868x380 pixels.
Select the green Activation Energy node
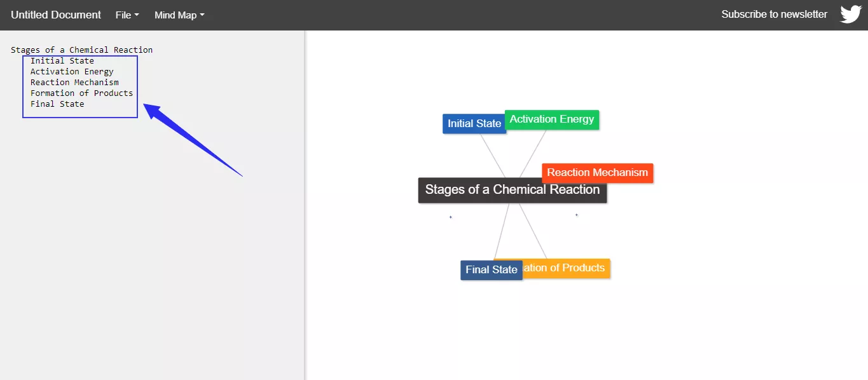(551, 119)
